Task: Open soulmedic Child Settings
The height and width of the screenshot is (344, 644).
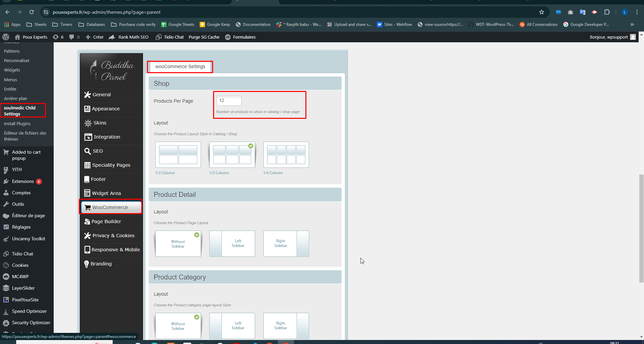Action: 19,111
